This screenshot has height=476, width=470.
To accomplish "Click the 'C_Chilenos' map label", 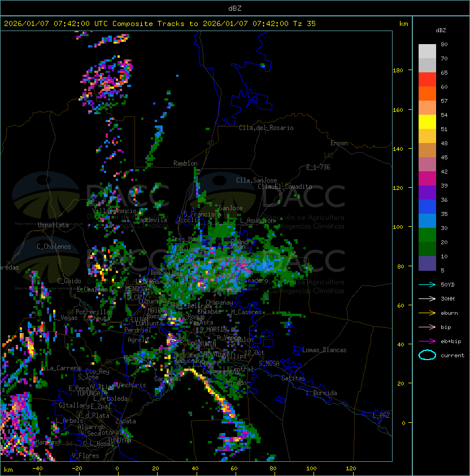I will click(x=54, y=246).
